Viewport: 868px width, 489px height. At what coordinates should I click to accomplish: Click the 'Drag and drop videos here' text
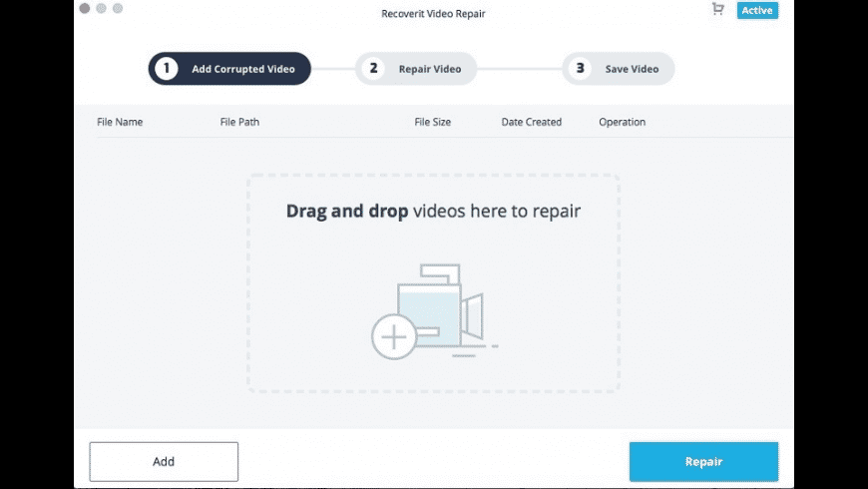433,211
